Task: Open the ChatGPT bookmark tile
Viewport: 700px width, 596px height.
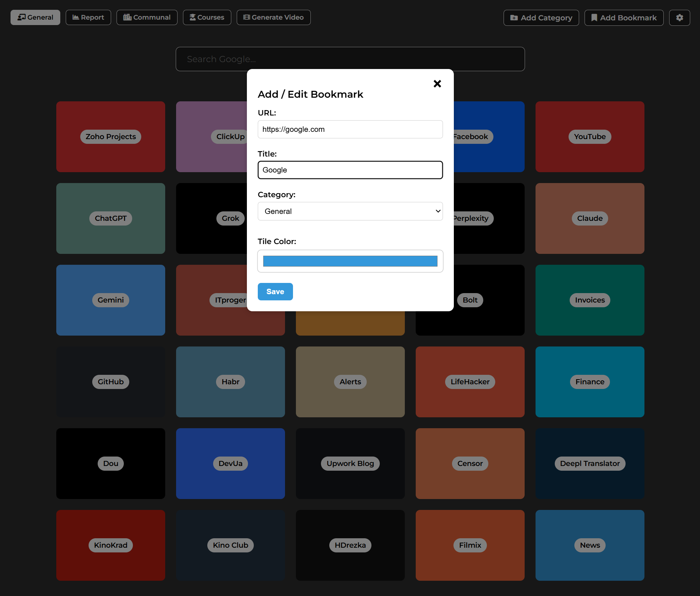Action: [110, 218]
